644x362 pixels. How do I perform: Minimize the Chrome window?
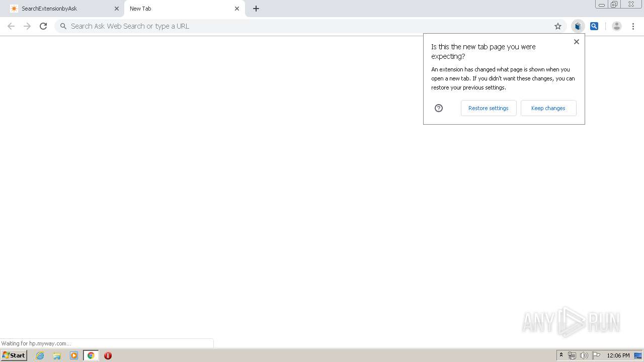[x=602, y=5]
